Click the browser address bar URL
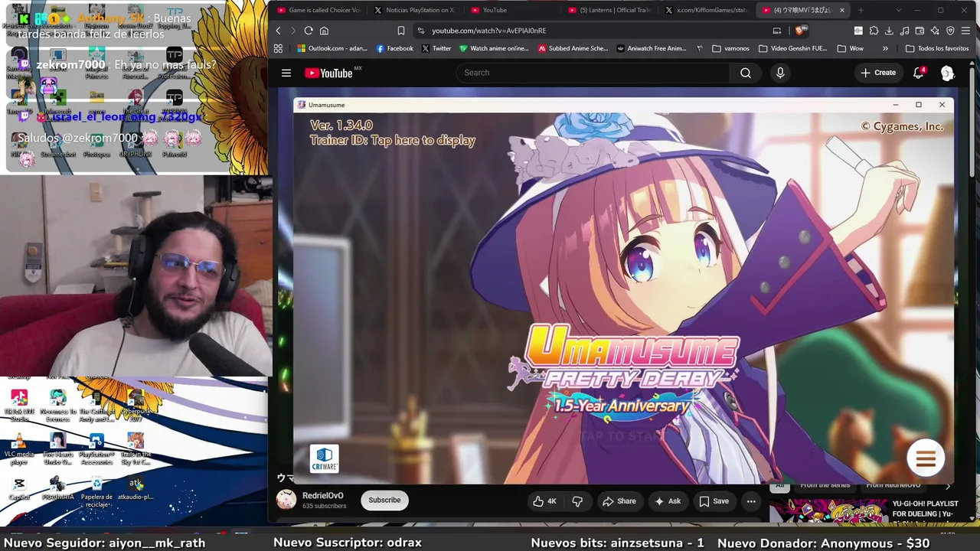 click(489, 31)
